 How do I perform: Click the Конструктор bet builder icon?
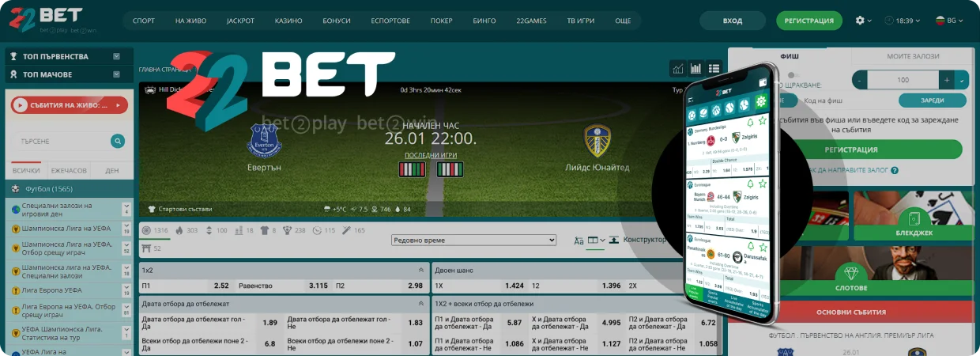[614, 240]
